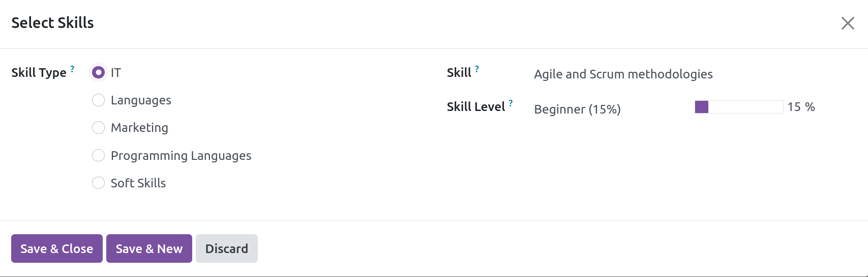
Task: Click the purple skill level progress bar
Action: click(739, 107)
